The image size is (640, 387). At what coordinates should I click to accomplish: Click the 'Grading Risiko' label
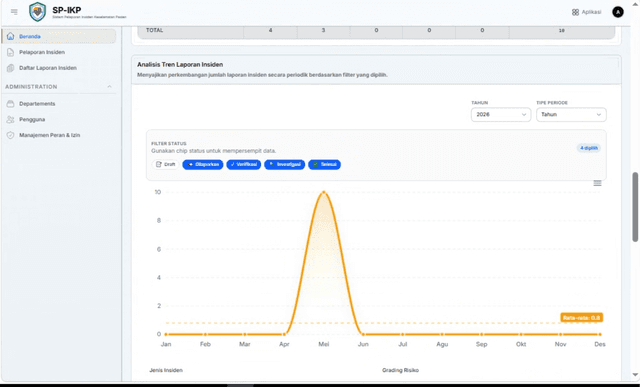[400, 370]
